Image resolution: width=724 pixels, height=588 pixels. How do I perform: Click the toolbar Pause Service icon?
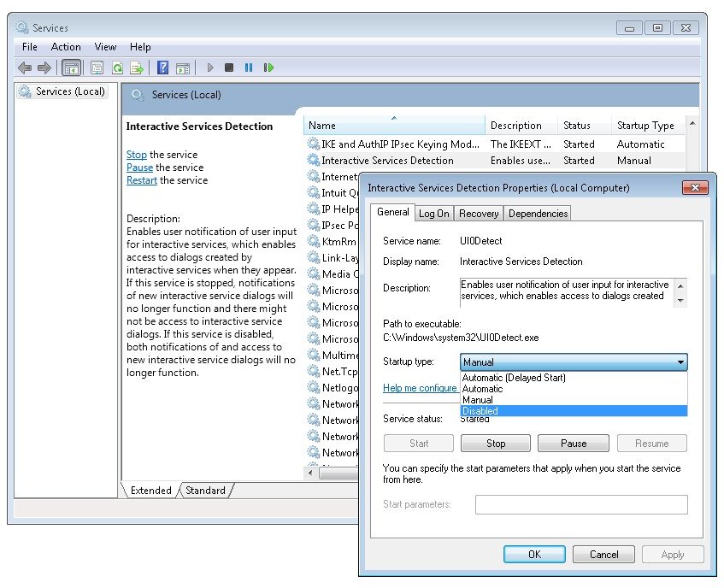(x=249, y=68)
